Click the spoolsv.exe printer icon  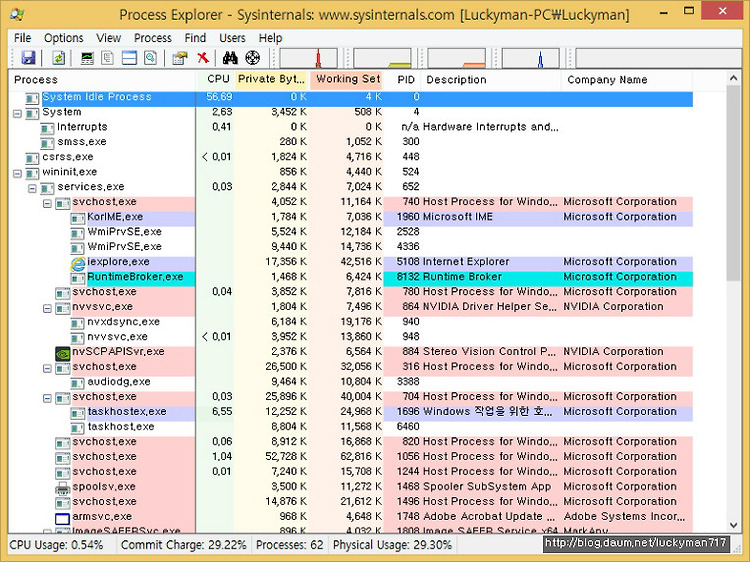[x=63, y=488]
